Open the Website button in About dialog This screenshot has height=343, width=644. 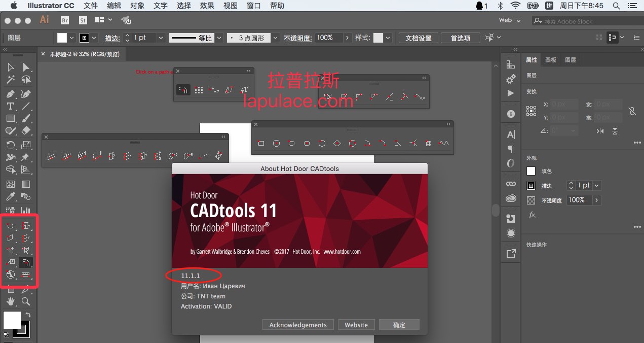point(356,325)
